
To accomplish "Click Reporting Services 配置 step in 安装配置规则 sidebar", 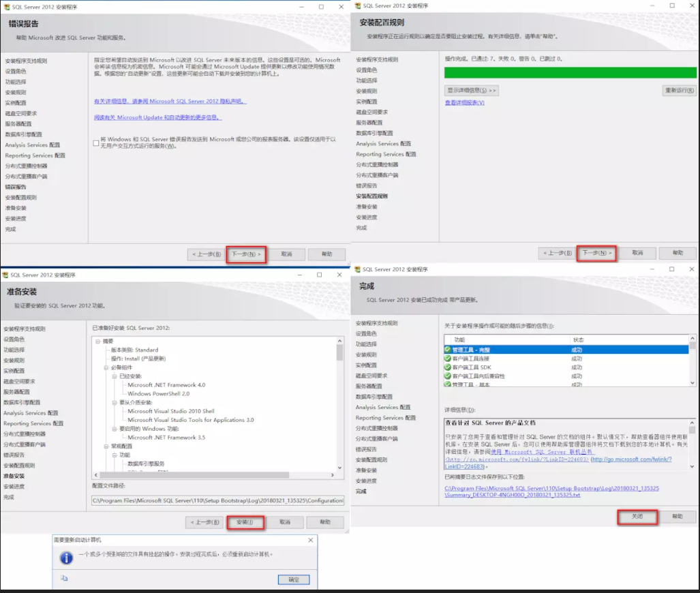I will point(386,154).
